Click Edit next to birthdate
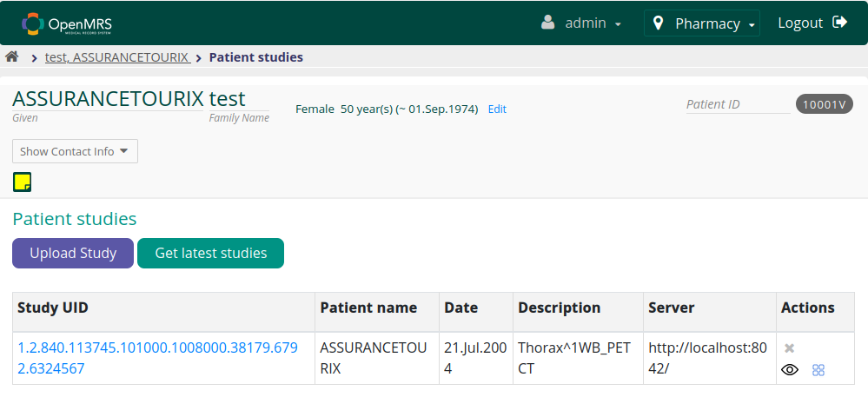Image resolution: width=868 pixels, height=417 pixels. pyautogui.click(x=497, y=109)
